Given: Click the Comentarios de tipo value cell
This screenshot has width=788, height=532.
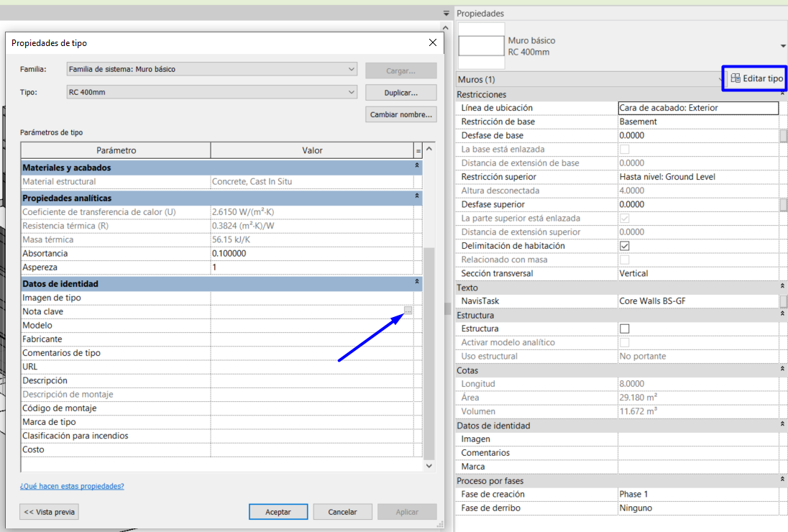Looking at the screenshot, I should tap(312, 353).
